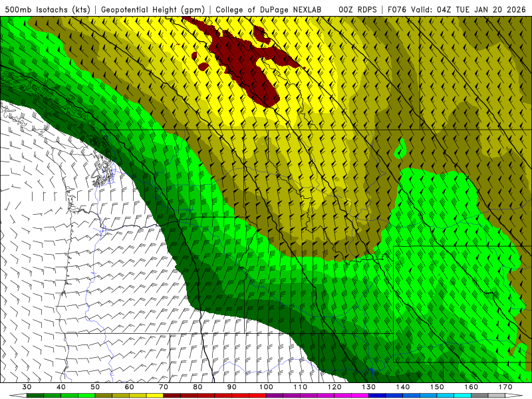Click the '40' colorbar label
The image size is (532, 399).
click(61, 387)
